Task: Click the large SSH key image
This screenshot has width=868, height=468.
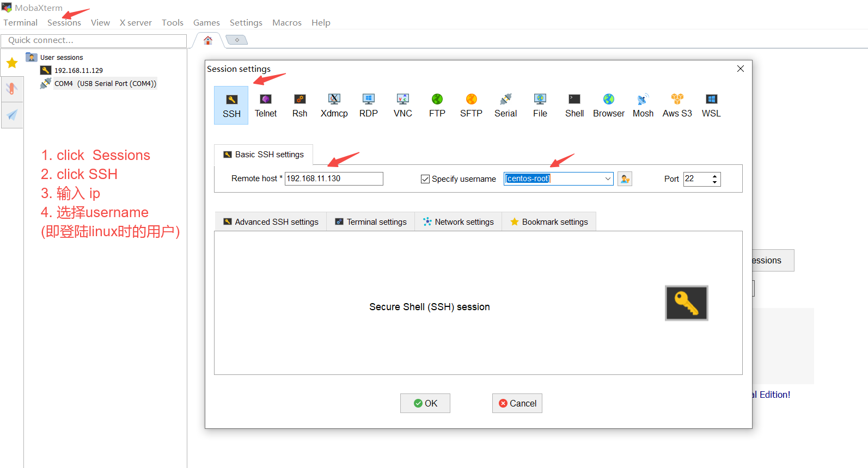Action: click(x=687, y=303)
